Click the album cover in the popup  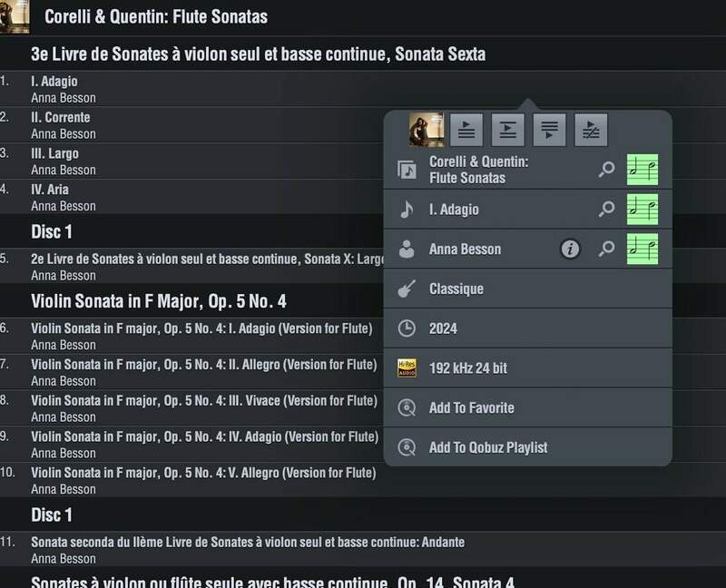pyautogui.click(x=427, y=130)
